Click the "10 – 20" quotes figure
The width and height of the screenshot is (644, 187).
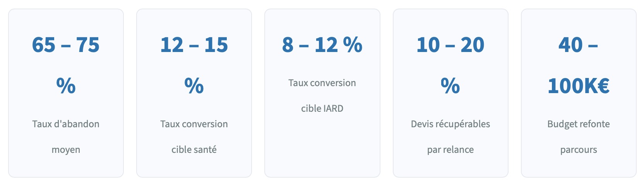pyautogui.click(x=450, y=45)
